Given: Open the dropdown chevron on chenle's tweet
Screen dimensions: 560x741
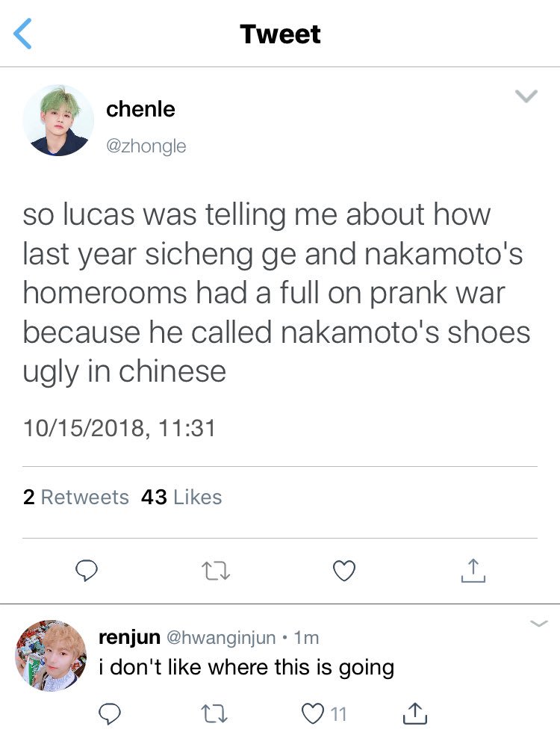Looking at the screenshot, I should 526,96.
